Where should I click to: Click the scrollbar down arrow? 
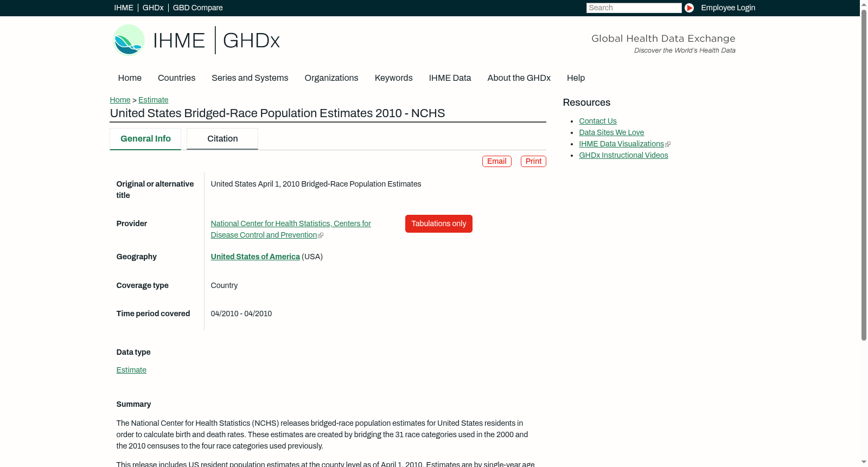click(864, 462)
